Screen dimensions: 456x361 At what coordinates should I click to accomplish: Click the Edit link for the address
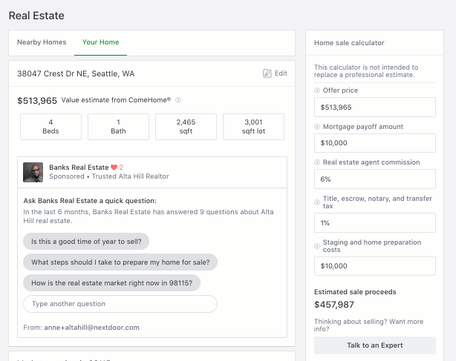pyautogui.click(x=281, y=73)
